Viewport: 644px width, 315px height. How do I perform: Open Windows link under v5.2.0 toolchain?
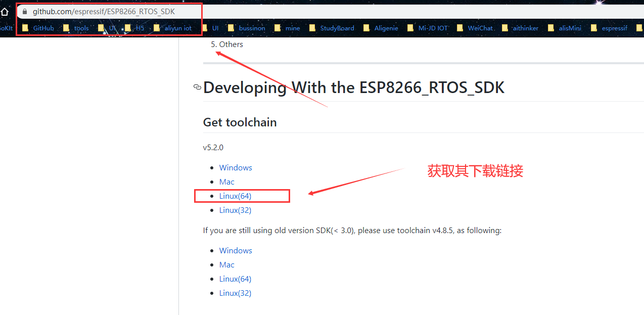(x=236, y=167)
